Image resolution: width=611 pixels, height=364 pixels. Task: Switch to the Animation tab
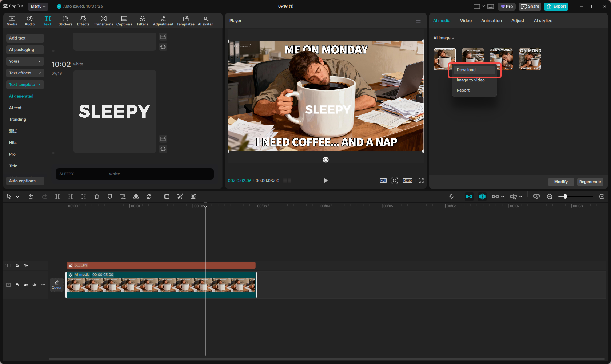point(491,21)
